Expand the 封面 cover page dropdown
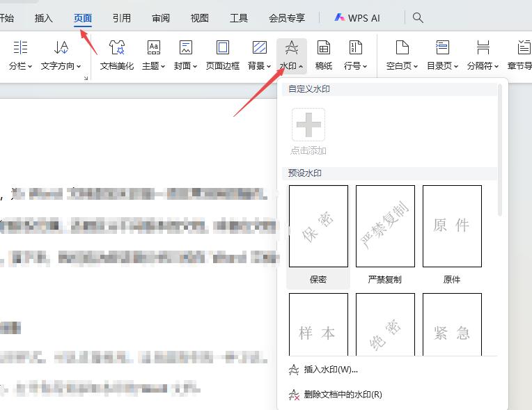Image resolution: width=532 pixels, height=410 pixels. tap(186, 55)
